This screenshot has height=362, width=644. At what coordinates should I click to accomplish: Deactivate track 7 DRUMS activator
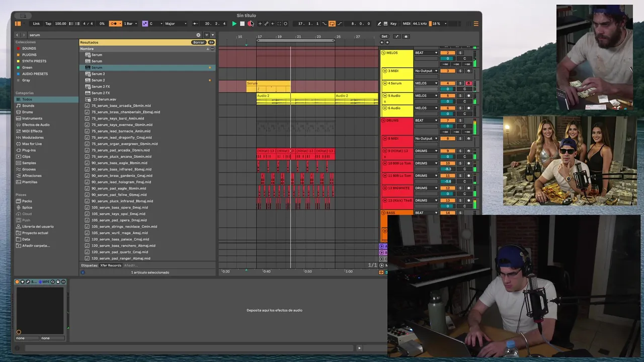click(x=447, y=121)
